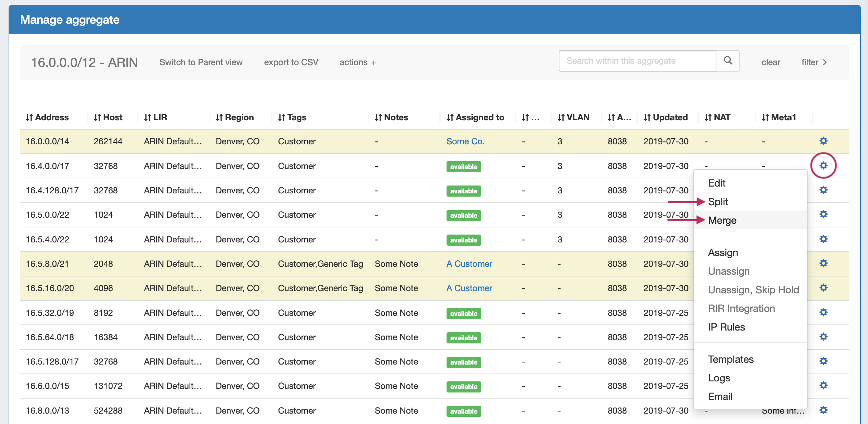Click the search magnifier icon button
This screenshot has height=424, width=868.
728,61
